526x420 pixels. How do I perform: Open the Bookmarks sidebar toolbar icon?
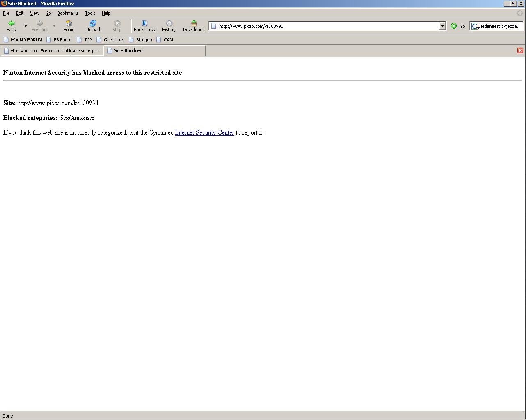[x=144, y=26]
